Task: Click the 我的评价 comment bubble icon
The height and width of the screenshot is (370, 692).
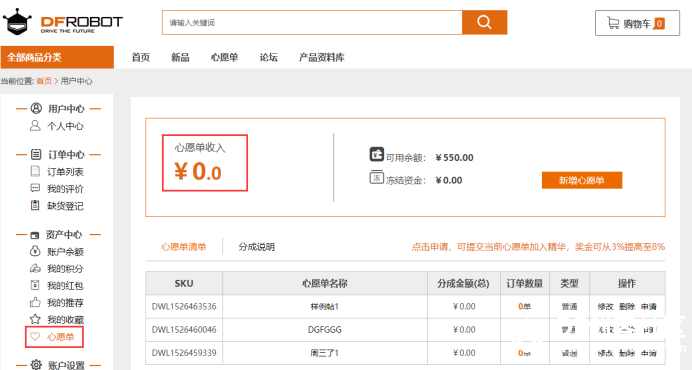Action: point(35,189)
